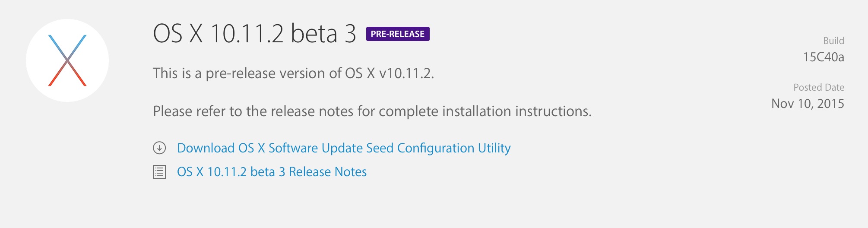Click the release notes document icon
The height and width of the screenshot is (228, 868).
(x=159, y=172)
